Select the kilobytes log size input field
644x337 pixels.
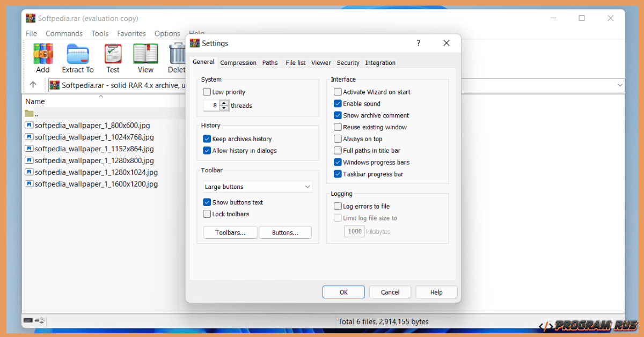354,231
